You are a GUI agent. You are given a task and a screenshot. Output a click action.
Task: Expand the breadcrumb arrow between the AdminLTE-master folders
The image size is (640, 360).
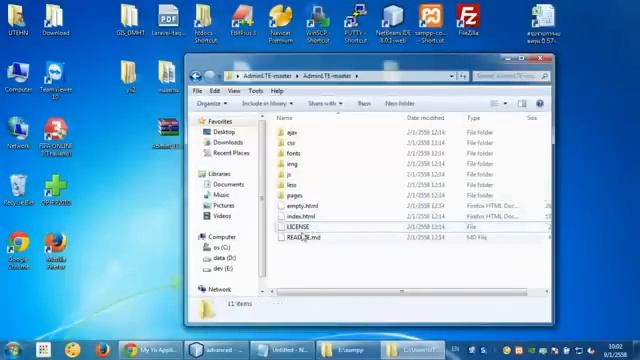pos(297,76)
